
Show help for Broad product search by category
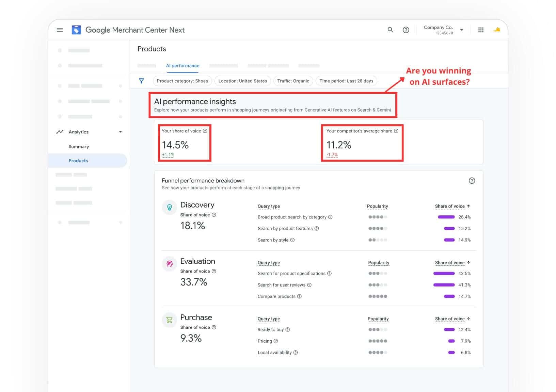[x=330, y=217]
